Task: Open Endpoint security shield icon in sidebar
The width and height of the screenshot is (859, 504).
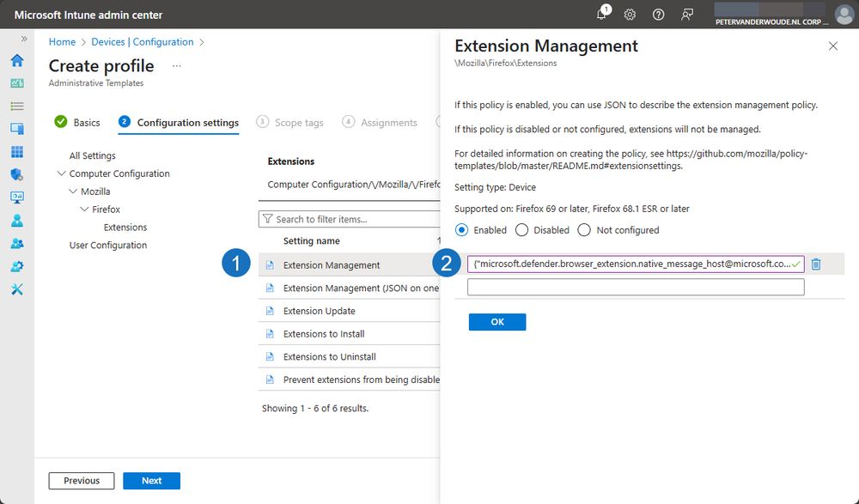Action: [17, 175]
